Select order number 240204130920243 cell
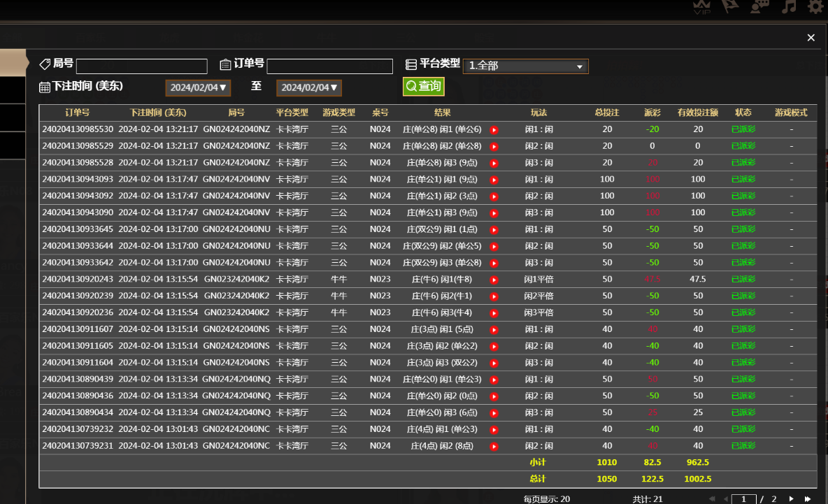 coord(78,279)
